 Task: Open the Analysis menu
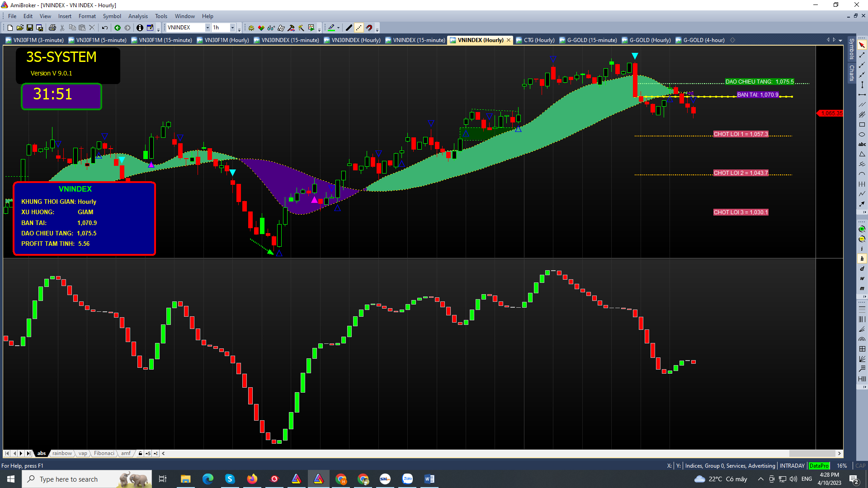[x=138, y=16]
